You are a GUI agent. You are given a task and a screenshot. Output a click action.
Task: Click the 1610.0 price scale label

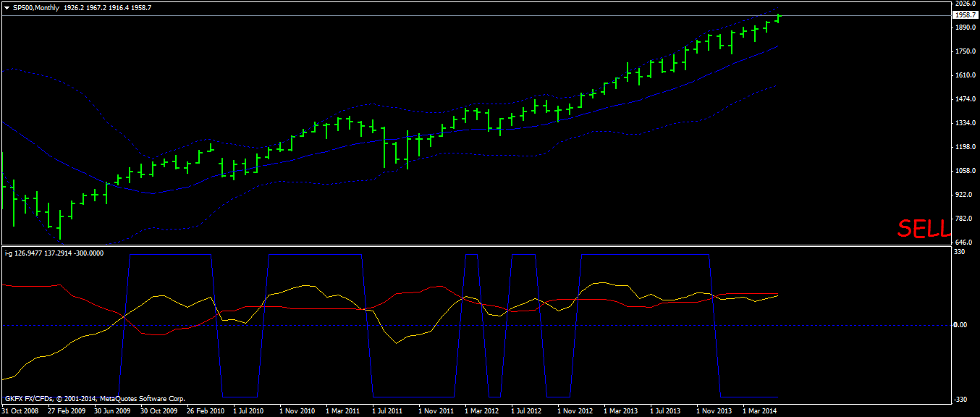(x=966, y=75)
